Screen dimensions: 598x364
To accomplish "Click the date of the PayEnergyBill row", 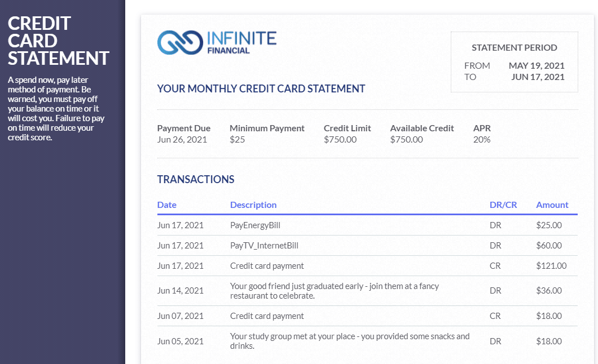I will (181, 225).
